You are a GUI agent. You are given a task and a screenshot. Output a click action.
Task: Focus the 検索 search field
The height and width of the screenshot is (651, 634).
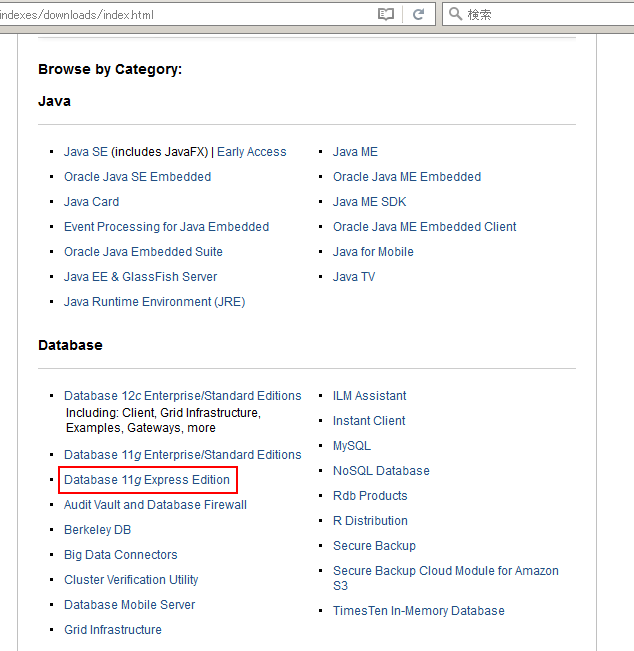point(538,15)
